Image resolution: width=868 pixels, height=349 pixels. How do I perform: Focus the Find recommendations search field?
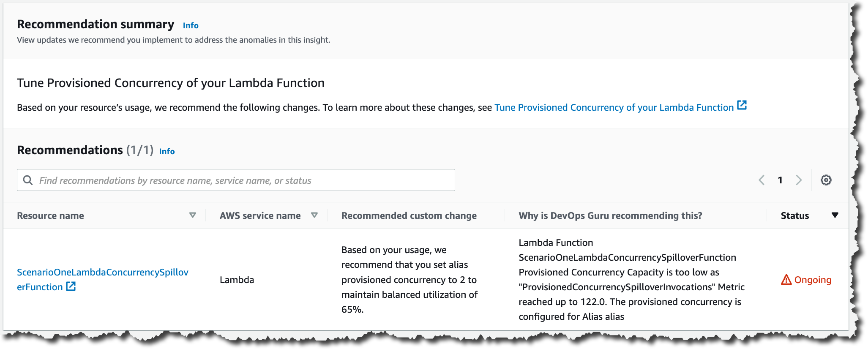245,180
